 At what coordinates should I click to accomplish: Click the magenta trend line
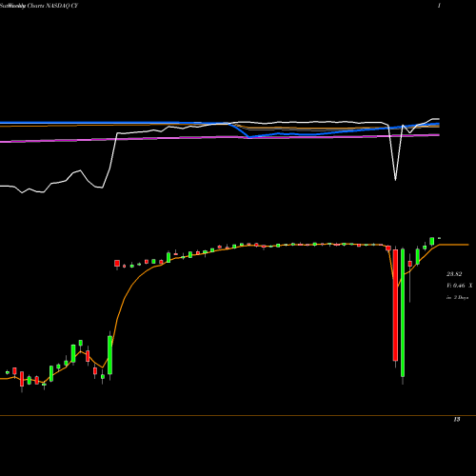(220, 137)
